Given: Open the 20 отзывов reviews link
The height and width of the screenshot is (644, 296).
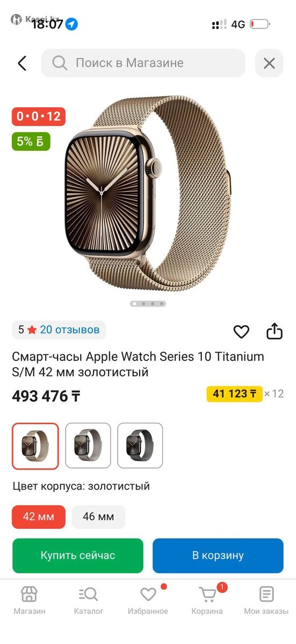Looking at the screenshot, I should [70, 330].
